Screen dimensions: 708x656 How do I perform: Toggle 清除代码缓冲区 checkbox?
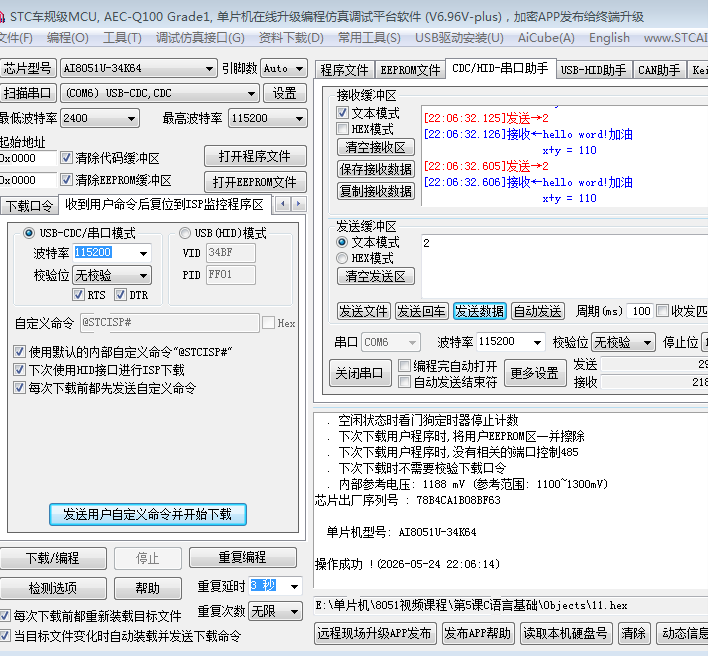click(x=66, y=158)
